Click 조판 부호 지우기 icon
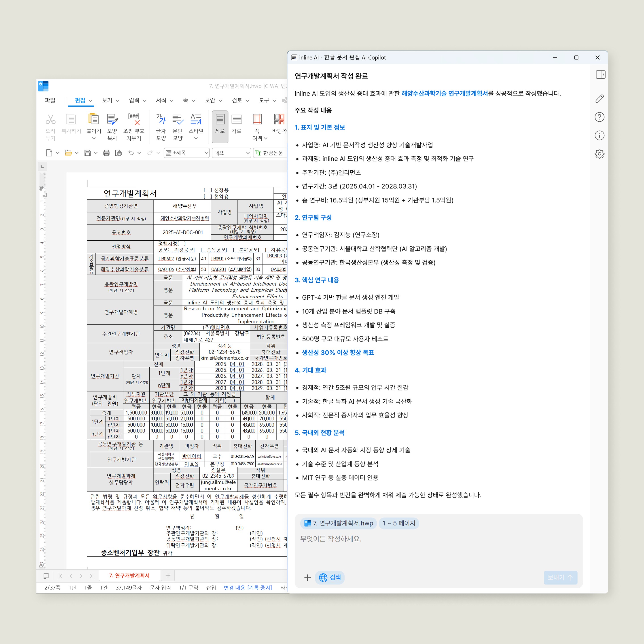The height and width of the screenshot is (644, 644). coord(134,119)
